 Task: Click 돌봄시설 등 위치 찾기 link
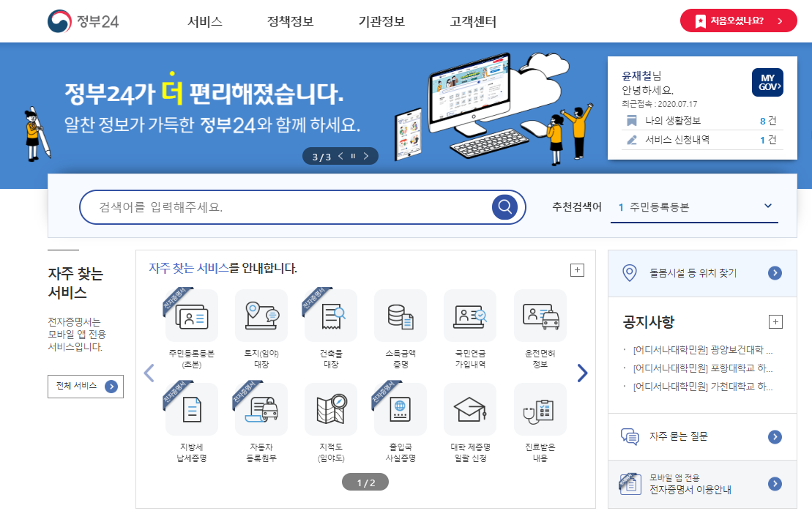(x=693, y=273)
